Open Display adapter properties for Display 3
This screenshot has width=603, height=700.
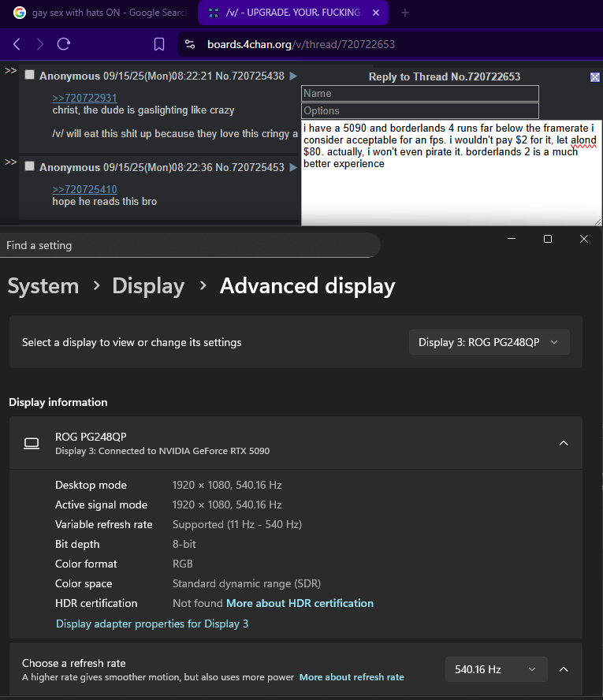point(152,624)
